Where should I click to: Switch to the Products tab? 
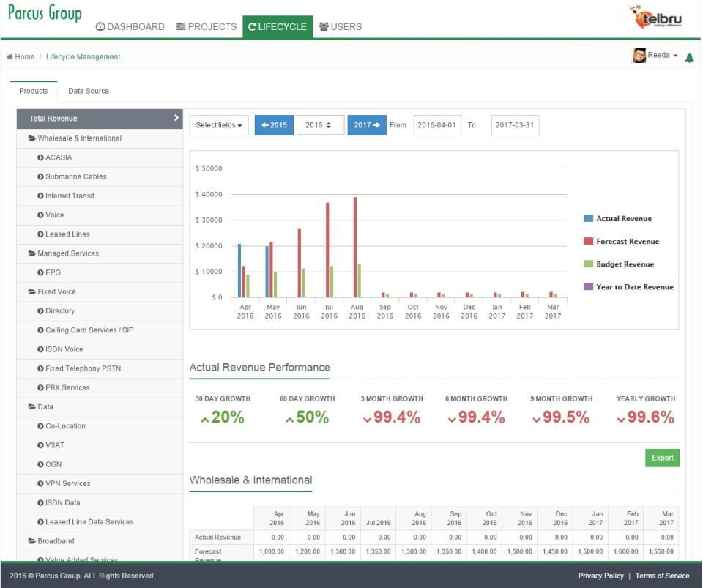pyautogui.click(x=34, y=91)
